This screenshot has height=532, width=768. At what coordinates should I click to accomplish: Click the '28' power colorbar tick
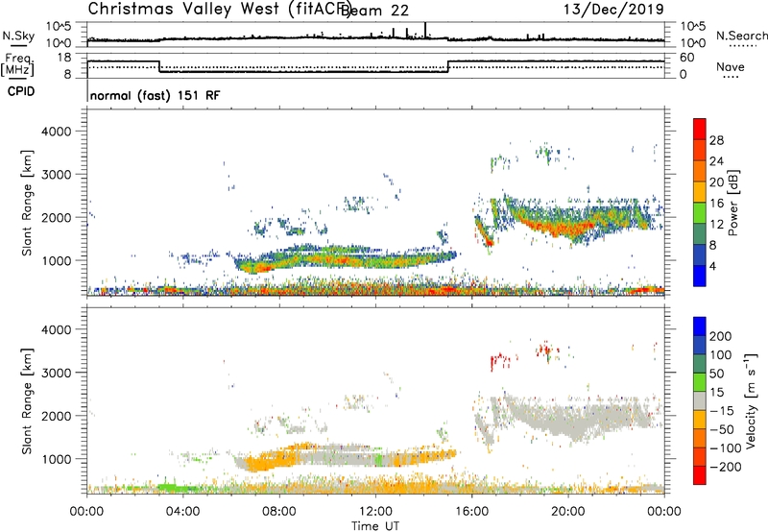tap(716, 140)
